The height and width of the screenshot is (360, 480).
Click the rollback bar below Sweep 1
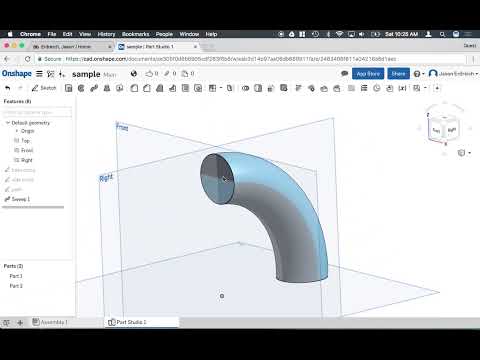(x=33, y=207)
